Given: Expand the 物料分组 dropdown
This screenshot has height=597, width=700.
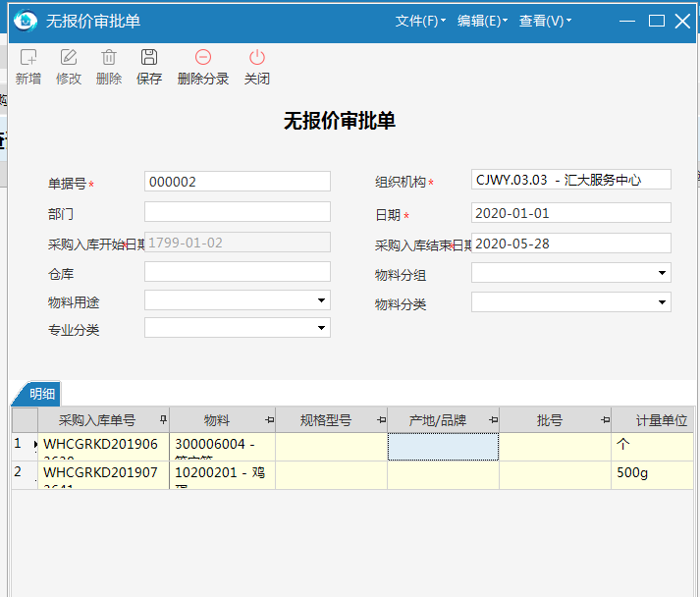Looking at the screenshot, I should [x=662, y=273].
